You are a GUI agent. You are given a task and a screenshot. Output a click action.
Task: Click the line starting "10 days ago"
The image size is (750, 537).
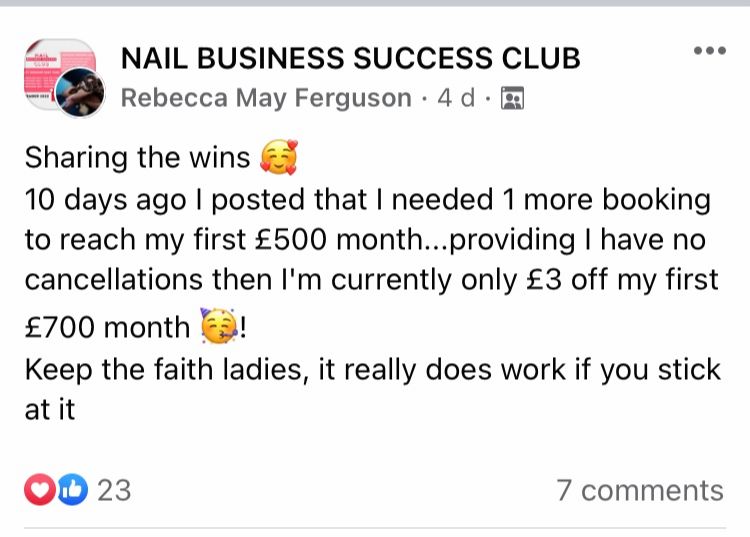pos(367,199)
